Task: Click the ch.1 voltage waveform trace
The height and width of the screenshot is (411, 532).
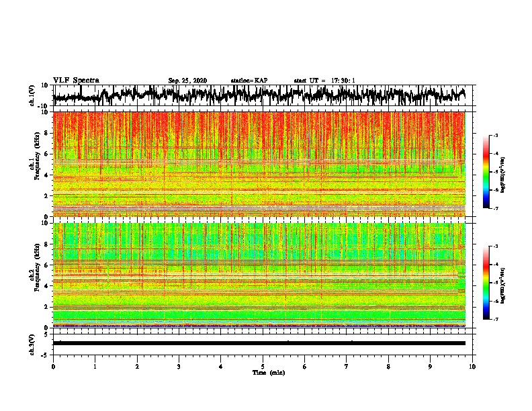Action: pos(259,95)
